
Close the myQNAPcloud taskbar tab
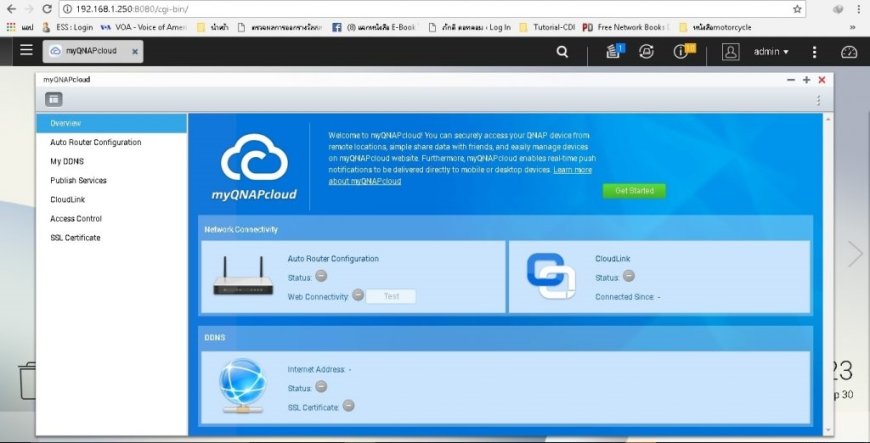click(135, 51)
